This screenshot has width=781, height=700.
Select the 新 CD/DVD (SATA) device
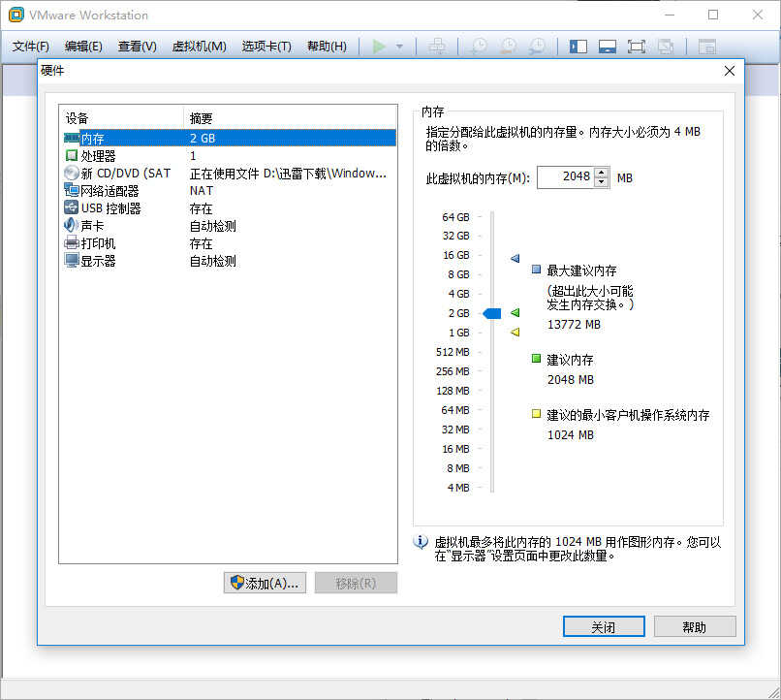(230, 174)
